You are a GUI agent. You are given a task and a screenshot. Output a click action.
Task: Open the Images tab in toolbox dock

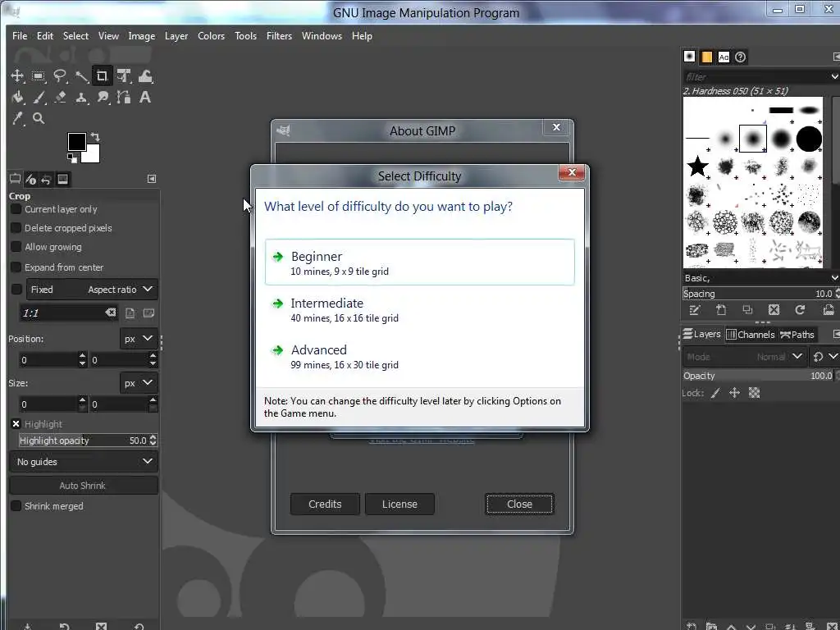click(62, 179)
